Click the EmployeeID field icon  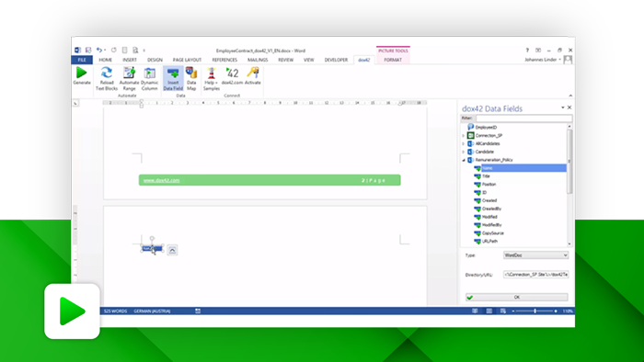(471, 127)
